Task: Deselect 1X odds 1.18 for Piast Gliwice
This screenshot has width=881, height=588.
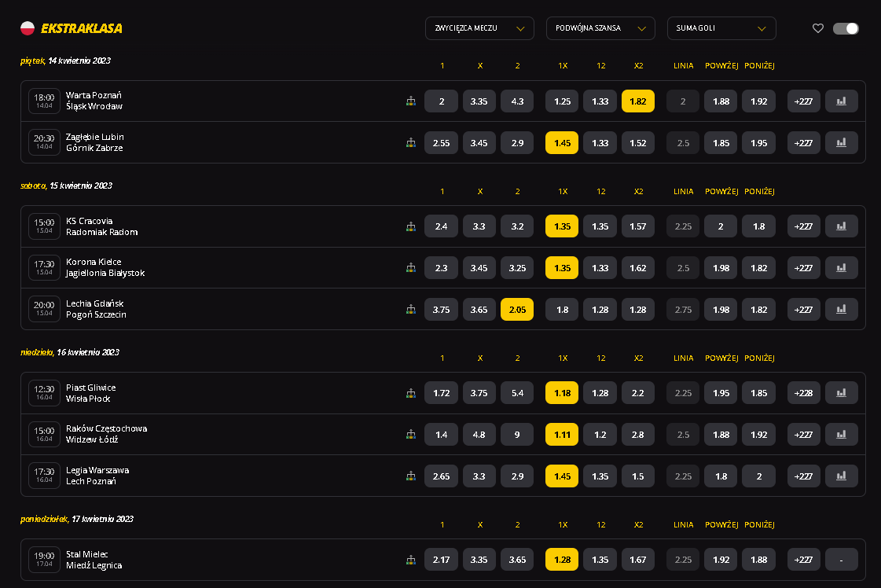Action: click(x=562, y=393)
